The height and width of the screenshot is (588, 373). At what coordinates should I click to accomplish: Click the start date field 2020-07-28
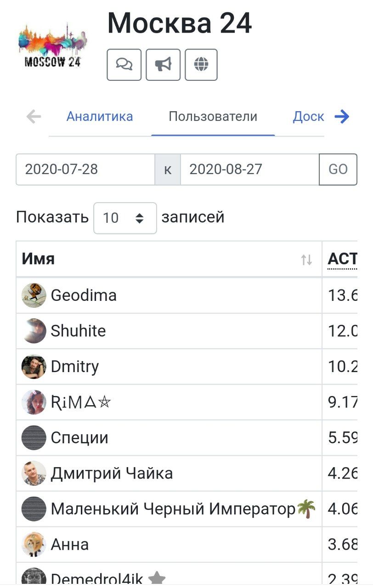(x=85, y=170)
